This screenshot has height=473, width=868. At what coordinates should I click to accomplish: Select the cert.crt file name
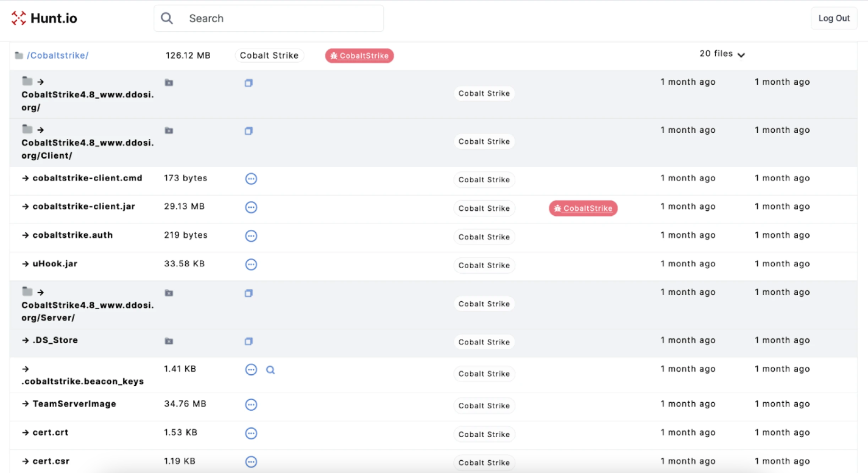(51, 432)
